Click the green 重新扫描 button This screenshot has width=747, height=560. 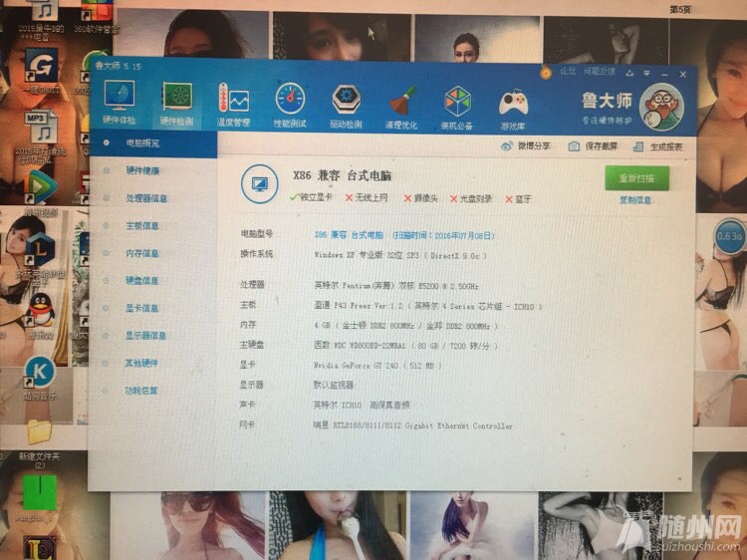(637, 178)
